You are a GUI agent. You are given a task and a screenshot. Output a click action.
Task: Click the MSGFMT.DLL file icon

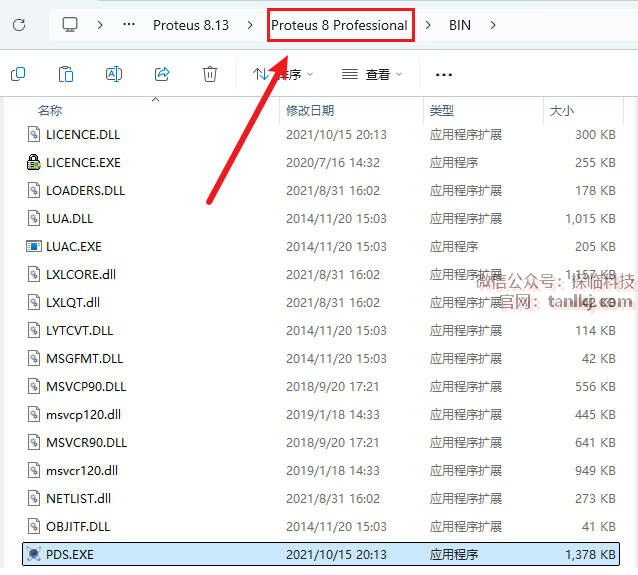[x=34, y=359]
